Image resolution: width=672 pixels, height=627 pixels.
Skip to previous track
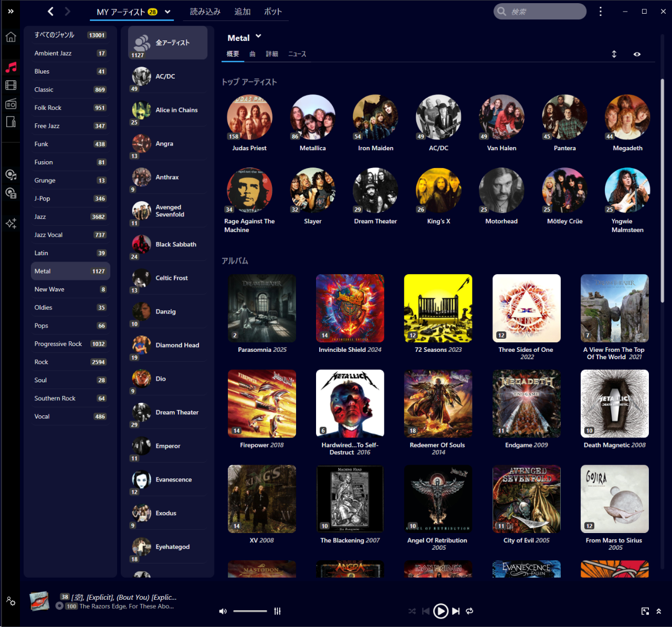coord(426,611)
